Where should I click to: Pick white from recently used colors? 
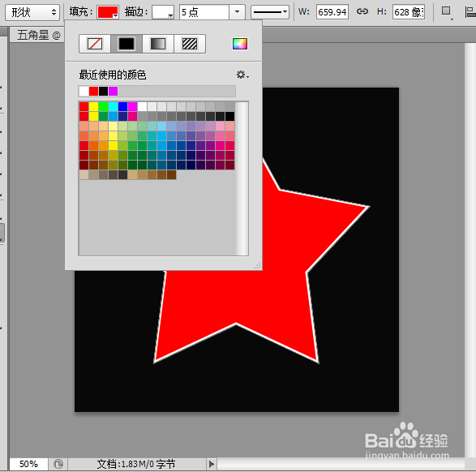84,91
